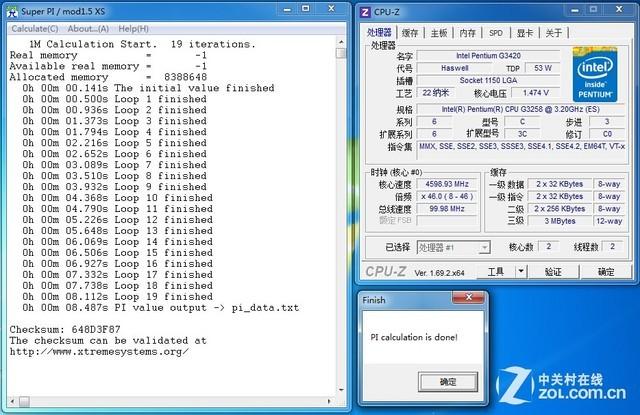Click Super PI horizontal scrollbar right arrow
Screen dimensions: 640x415
click(x=329, y=402)
